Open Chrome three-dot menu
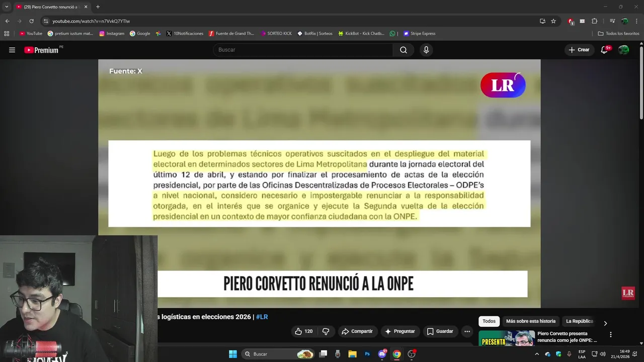Image resolution: width=644 pixels, height=362 pixels. coord(636,21)
